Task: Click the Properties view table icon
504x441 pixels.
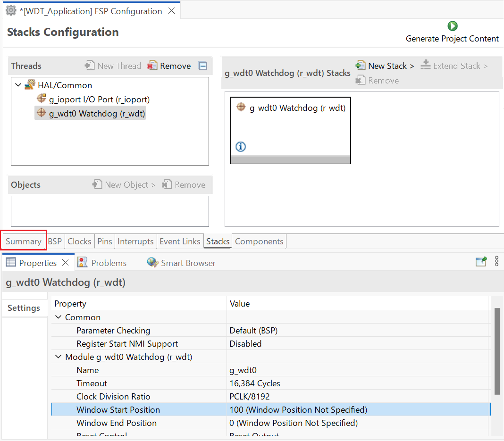Action: tap(11, 262)
